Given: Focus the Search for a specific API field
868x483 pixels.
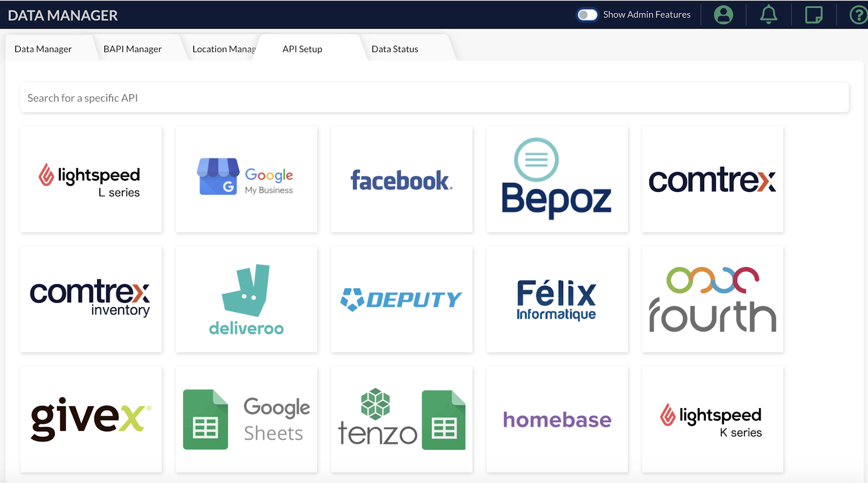Looking at the screenshot, I should pos(435,98).
